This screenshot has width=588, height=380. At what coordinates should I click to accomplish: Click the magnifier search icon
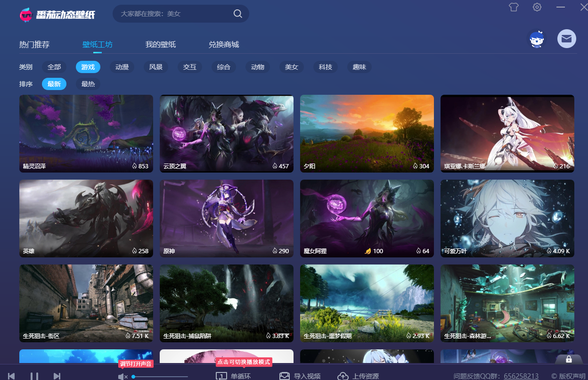tap(238, 14)
